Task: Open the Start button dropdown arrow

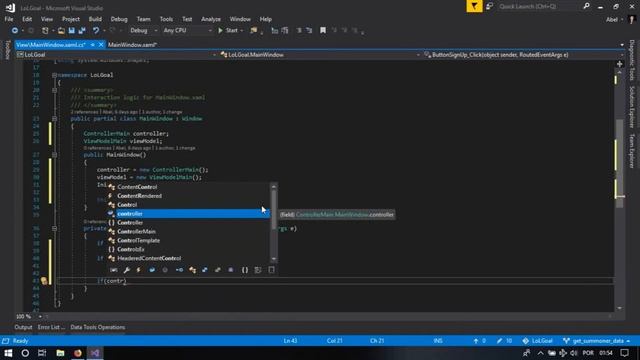Action: click(x=242, y=31)
